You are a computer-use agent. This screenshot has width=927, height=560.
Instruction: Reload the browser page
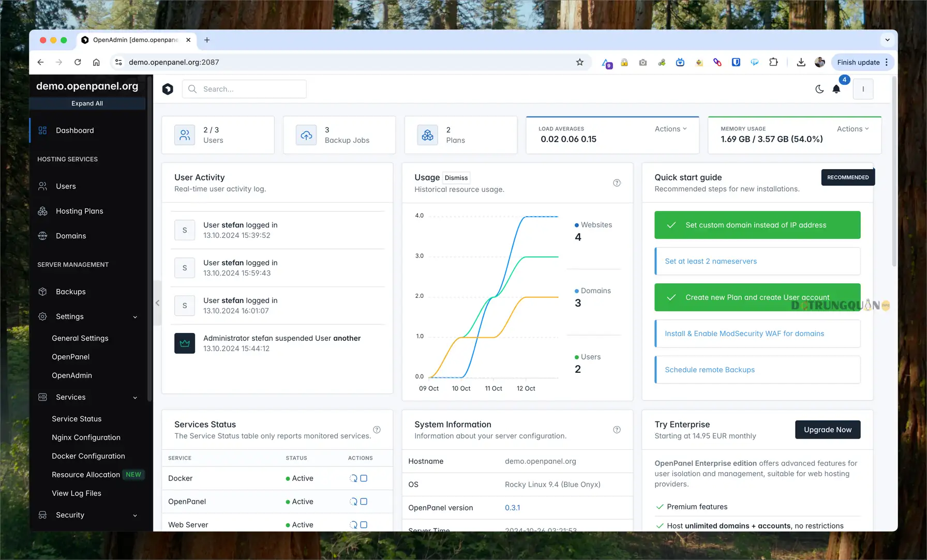78,62
